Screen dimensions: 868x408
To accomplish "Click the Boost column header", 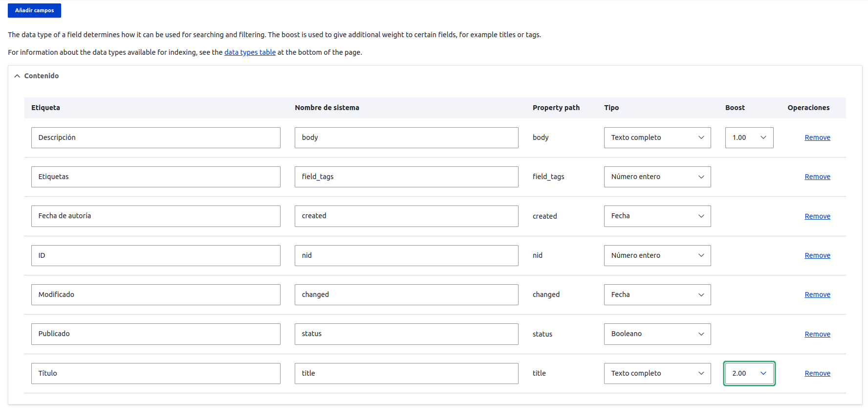I will coord(735,108).
